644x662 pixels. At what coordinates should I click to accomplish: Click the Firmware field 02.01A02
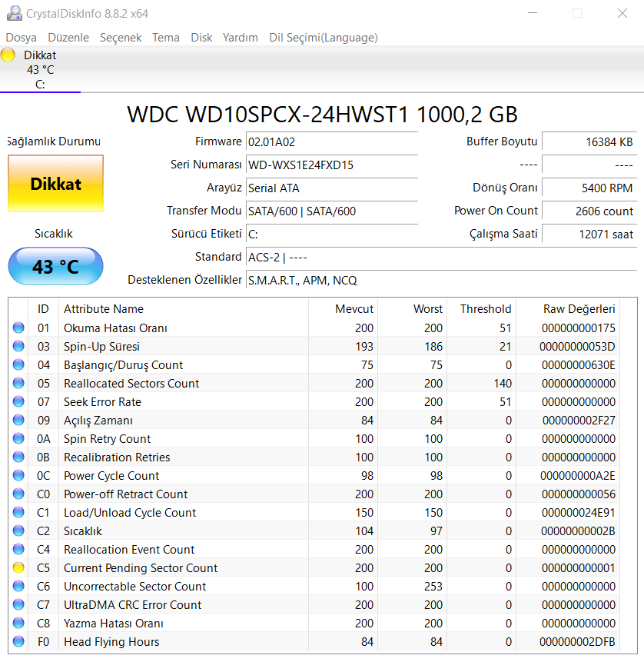pos(332,141)
